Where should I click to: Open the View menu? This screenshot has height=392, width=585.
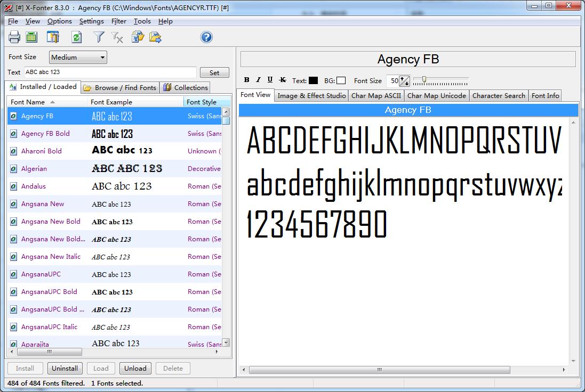[x=33, y=21]
